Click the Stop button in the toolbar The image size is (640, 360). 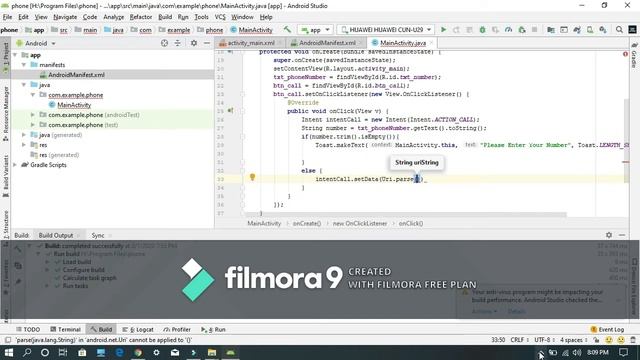[x=534, y=30]
